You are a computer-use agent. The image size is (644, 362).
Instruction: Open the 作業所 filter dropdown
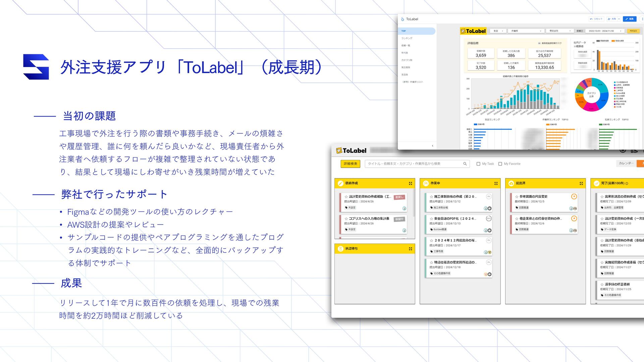click(526, 31)
